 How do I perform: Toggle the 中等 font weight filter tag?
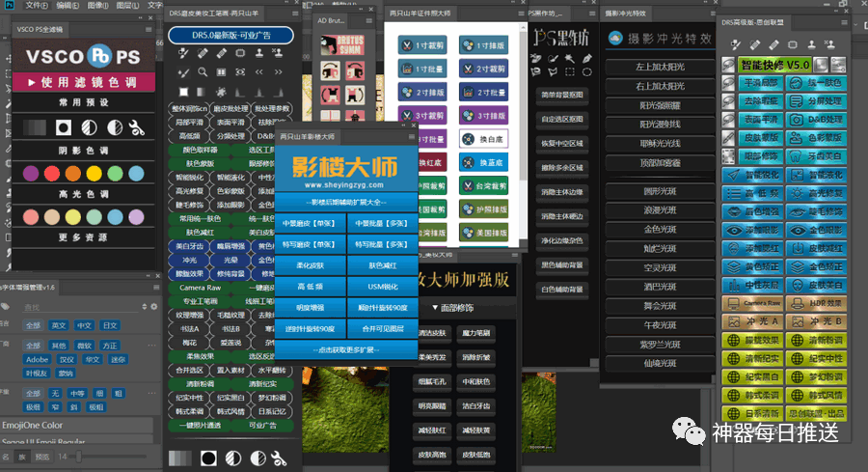coord(77,394)
